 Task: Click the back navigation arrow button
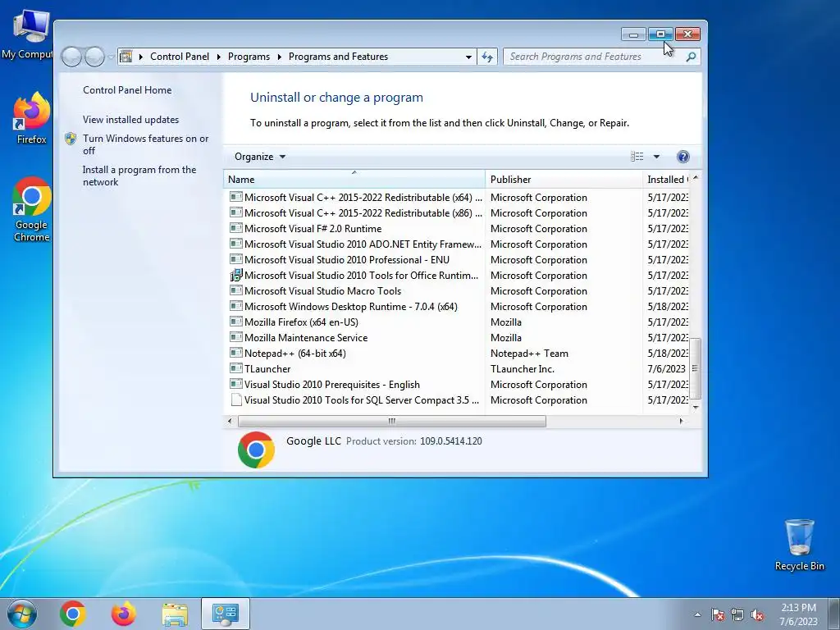71,57
